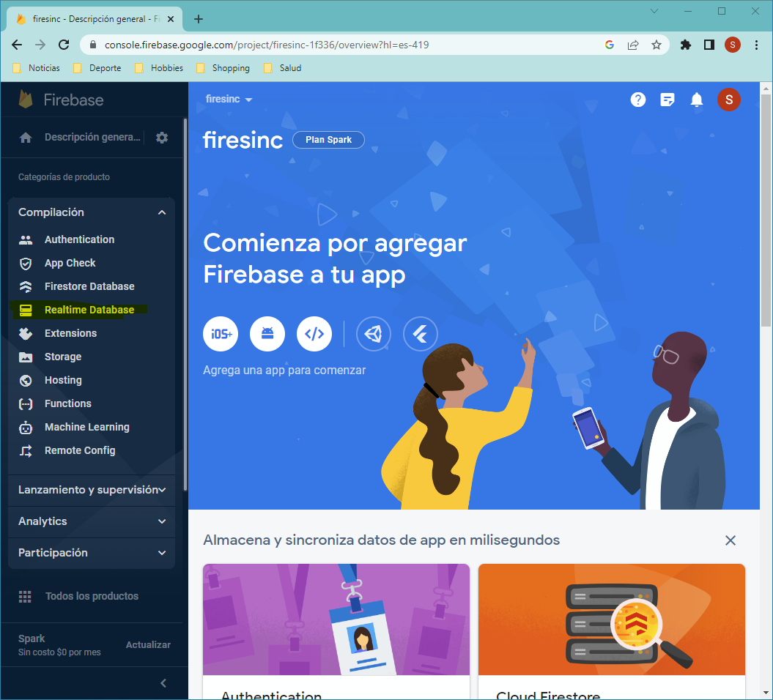
Task: Collapse the sidebar with the bottom chevron
Action: 163,683
